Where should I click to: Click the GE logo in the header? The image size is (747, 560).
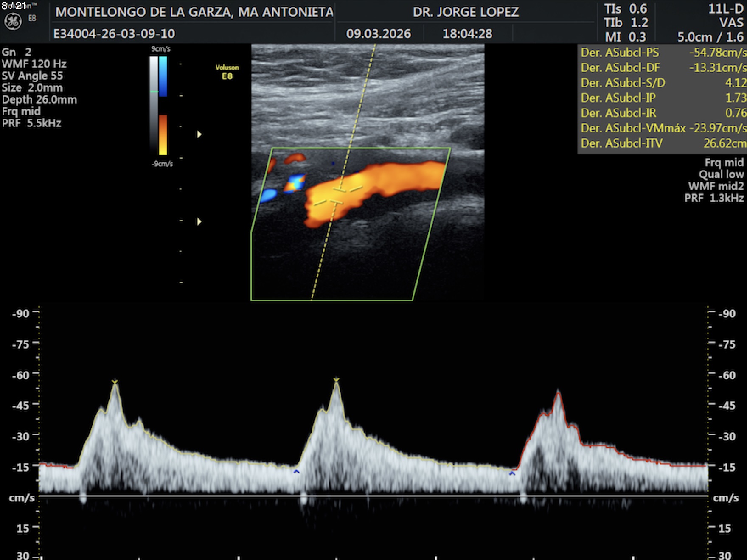click(13, 22)
